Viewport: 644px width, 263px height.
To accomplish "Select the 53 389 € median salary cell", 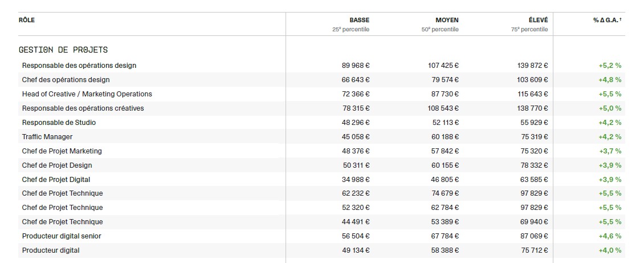I will click(x=443, y=222).
